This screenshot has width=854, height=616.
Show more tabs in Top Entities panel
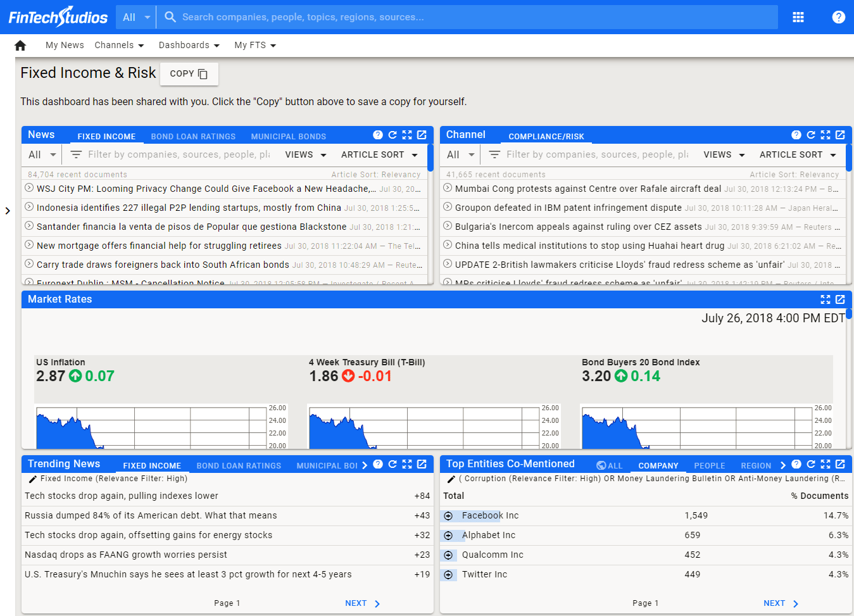click(783, 465)
